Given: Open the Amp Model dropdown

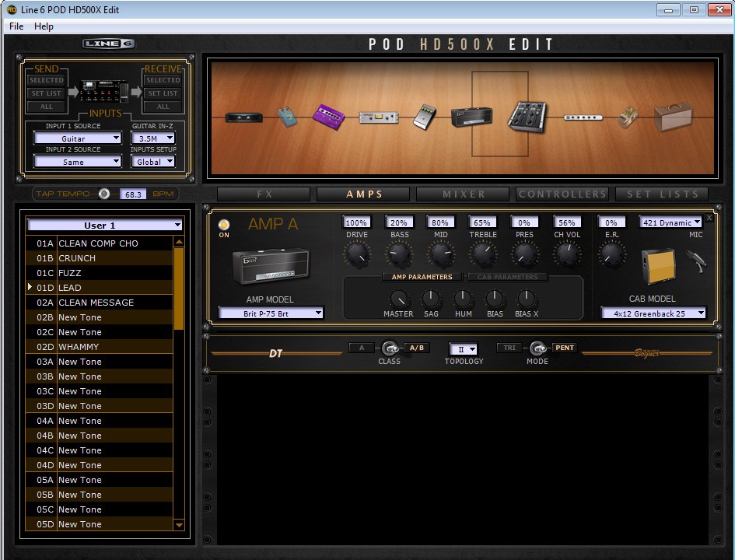Looking at the screenshot, I should click(x=271, y=313).
